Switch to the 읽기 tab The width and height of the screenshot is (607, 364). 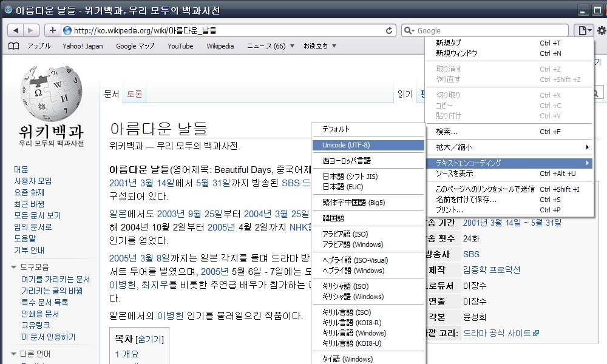pos(405,93)
